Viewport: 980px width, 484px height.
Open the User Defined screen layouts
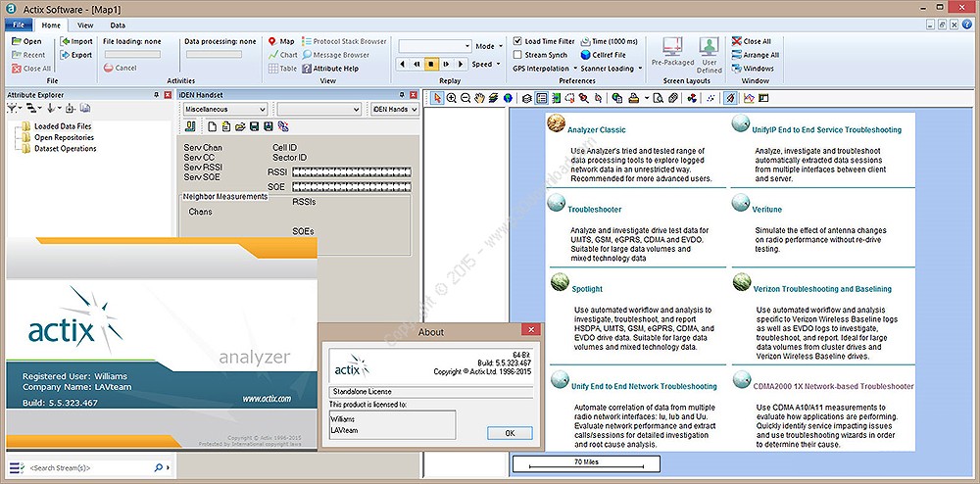tap(709, 55)
